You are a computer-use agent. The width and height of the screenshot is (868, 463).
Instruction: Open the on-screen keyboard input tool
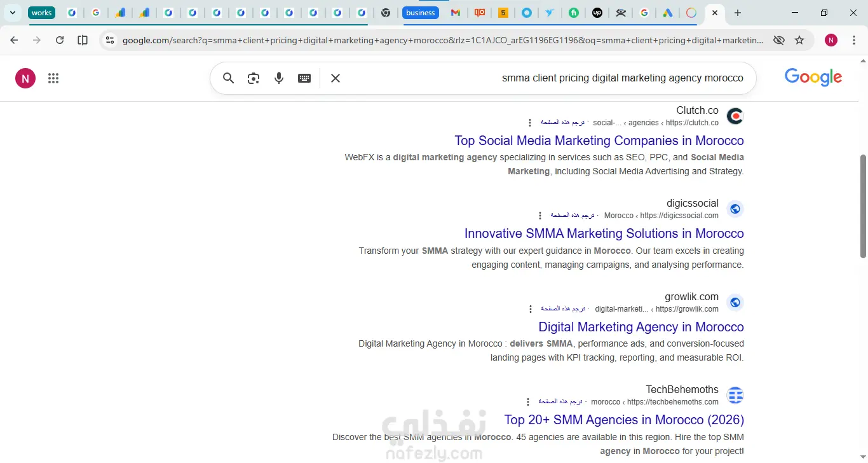(x=304, y=78)
